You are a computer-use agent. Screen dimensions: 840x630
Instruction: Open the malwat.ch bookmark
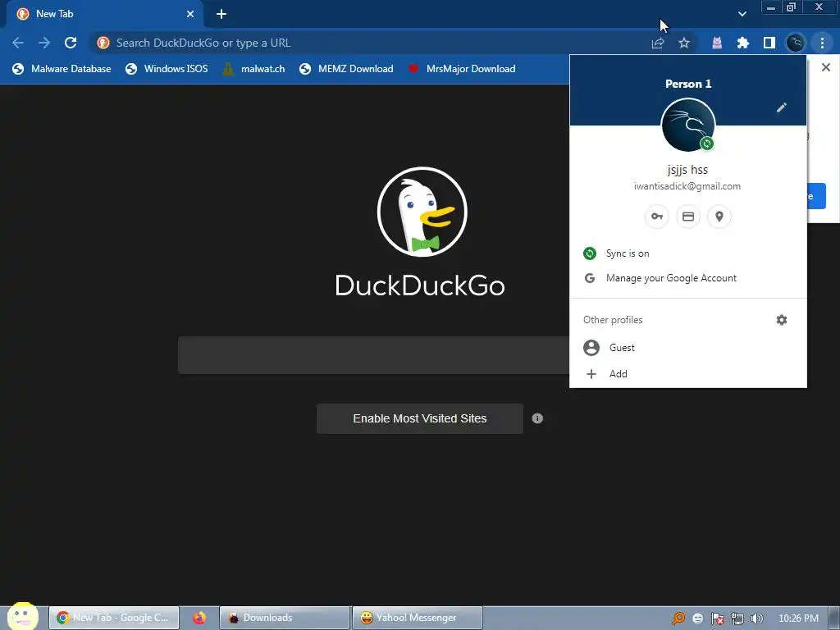(x=253, y=69)
